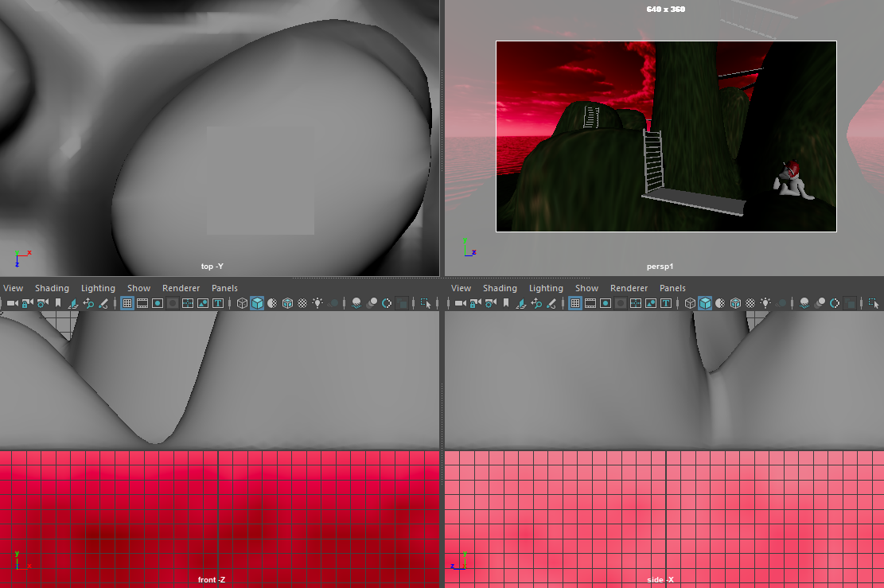Toggle Safe Action in front panel toolbar
The width and height of the screenshot is (884, 588).
click(203, 303)
